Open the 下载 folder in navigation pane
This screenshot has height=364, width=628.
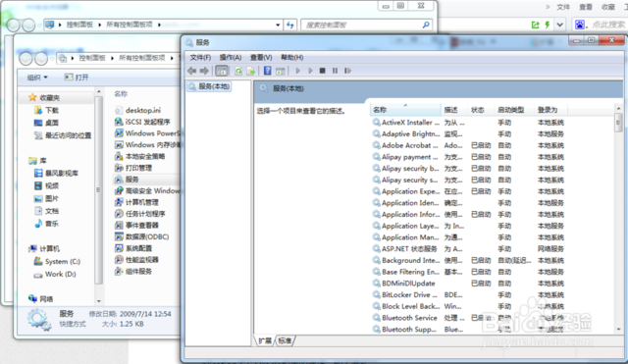click(46, 110)
